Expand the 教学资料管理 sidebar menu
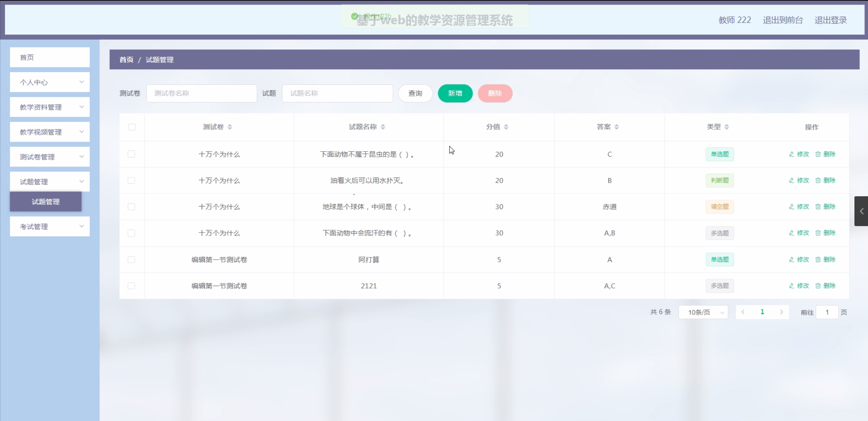This screenshot has width=868, height=421. 50,107
